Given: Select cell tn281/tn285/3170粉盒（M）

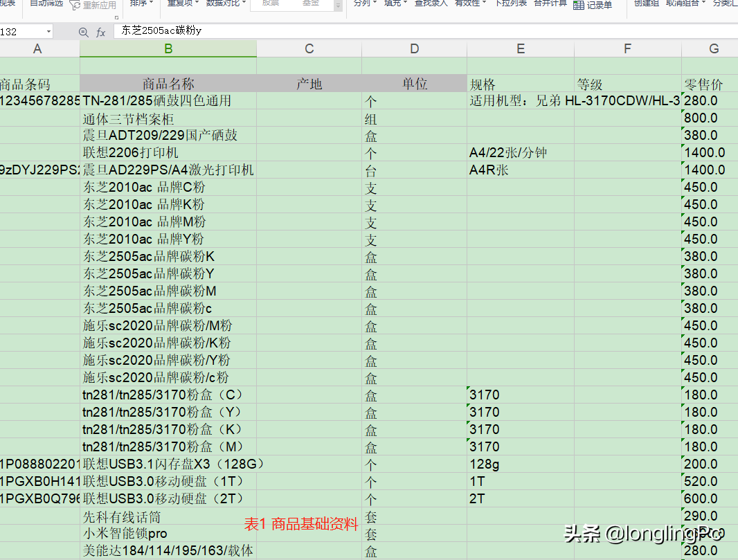Looking at the screenshot, I should [168, 446].
